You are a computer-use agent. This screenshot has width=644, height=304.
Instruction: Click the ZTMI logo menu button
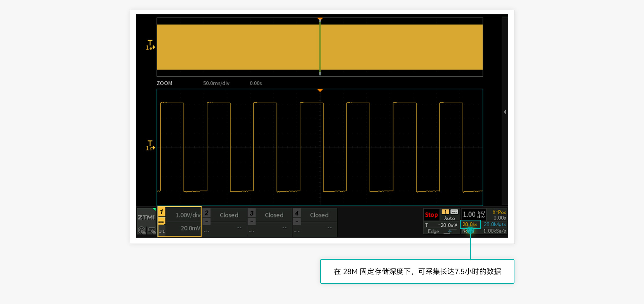pos(146,217)
